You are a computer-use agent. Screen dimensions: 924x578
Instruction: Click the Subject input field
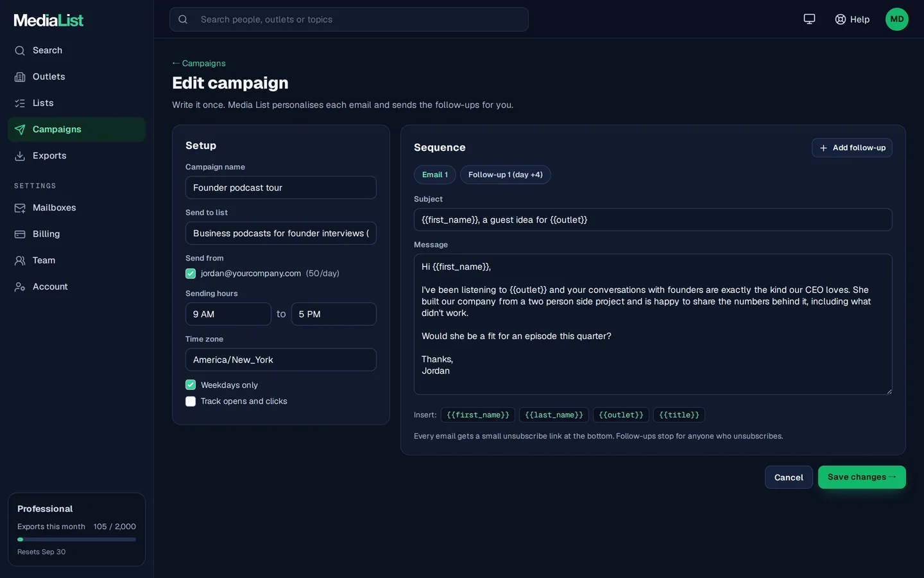click(653, 220)
